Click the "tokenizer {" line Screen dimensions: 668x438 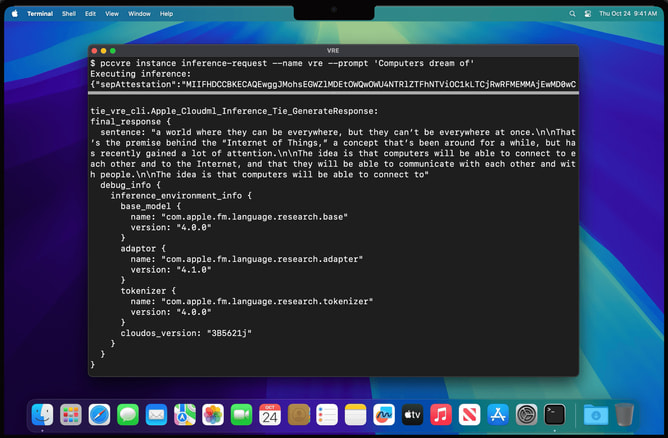(x=148, y=291)
